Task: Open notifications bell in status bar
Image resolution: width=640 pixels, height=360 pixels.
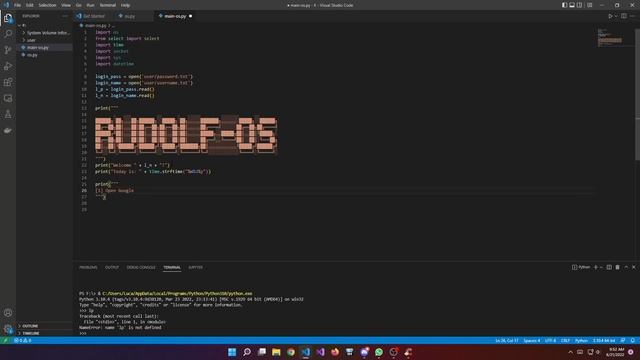Action: point(633,340)
